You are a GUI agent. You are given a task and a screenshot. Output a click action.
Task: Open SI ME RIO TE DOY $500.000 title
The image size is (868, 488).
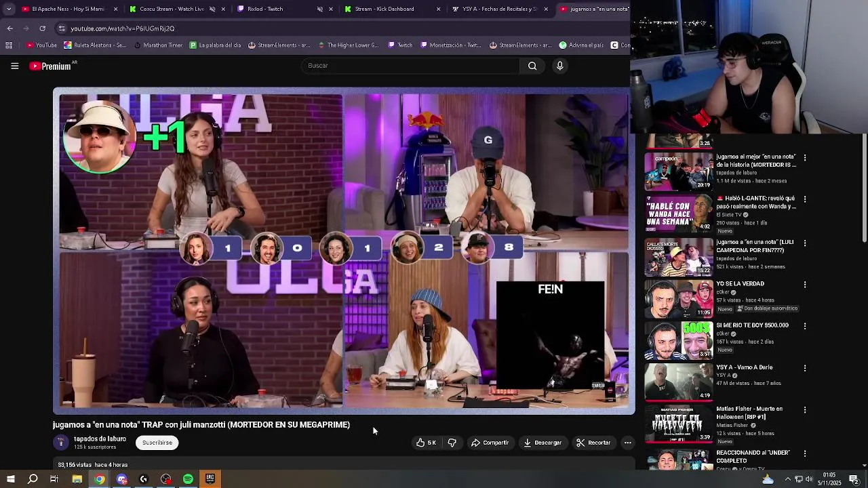(752, 325)
